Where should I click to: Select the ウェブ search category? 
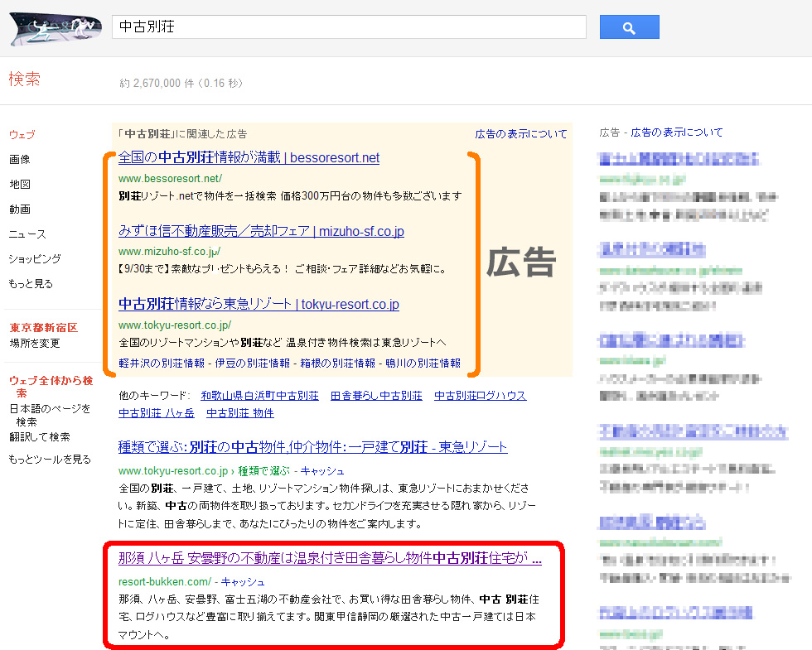22,134
